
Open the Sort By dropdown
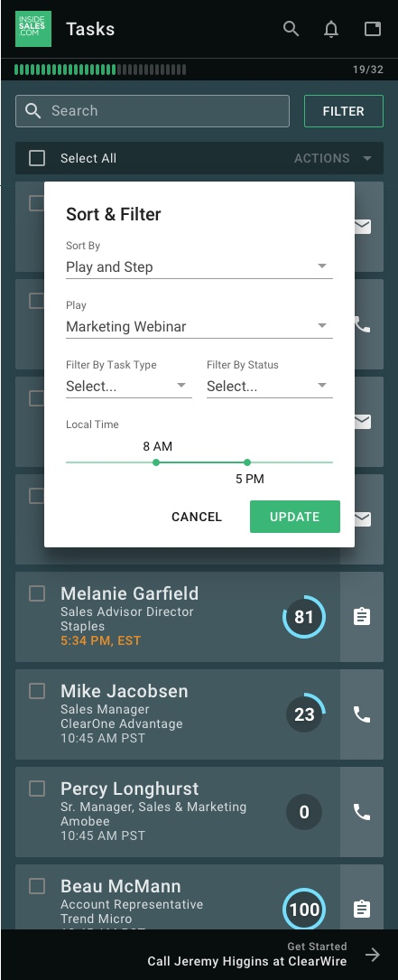[199, 266]
